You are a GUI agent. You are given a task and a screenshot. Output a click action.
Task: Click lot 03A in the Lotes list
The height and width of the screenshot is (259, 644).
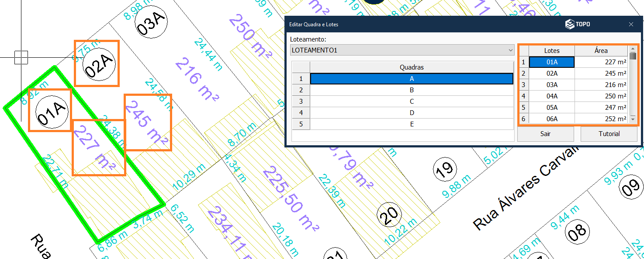click(x=551, y=85)
